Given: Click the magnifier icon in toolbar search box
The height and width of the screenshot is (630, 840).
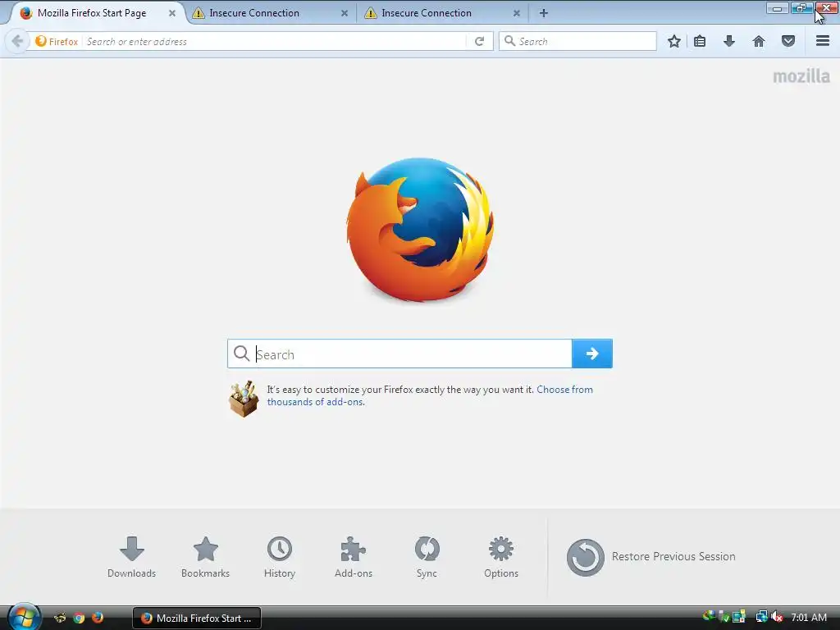Looking at the screenshot, I should [x=510, y=41].
